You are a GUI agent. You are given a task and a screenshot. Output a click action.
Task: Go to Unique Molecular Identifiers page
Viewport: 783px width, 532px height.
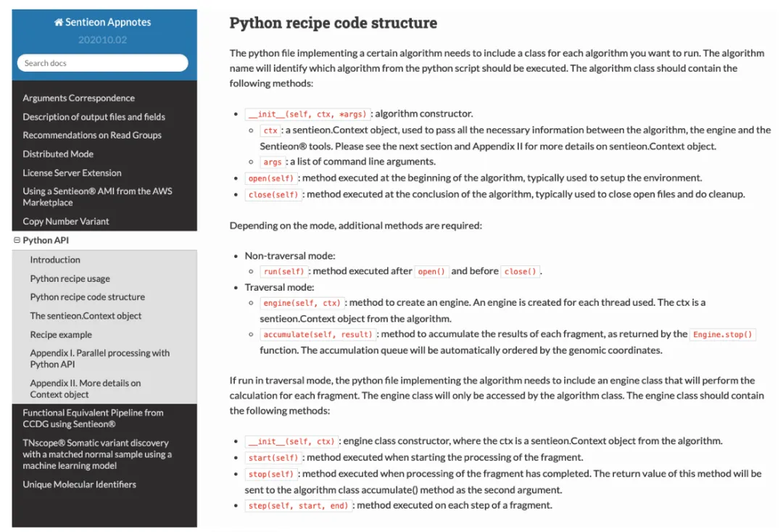tap(79, 484)
